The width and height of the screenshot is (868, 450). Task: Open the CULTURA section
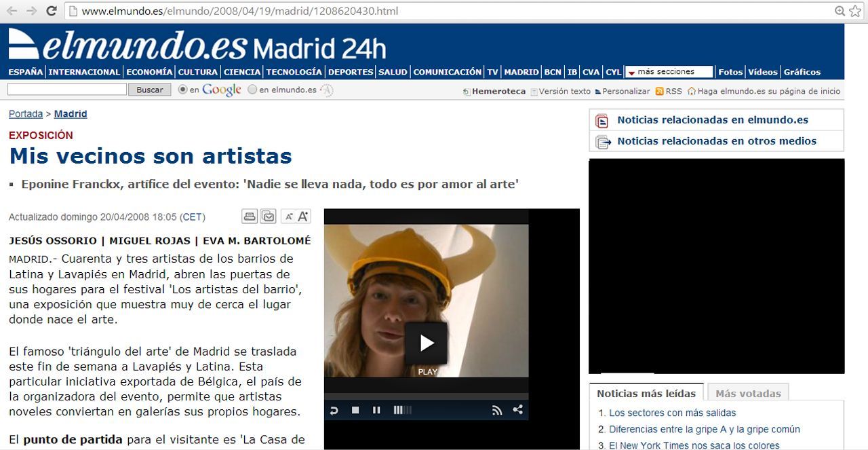click(198, 72)
